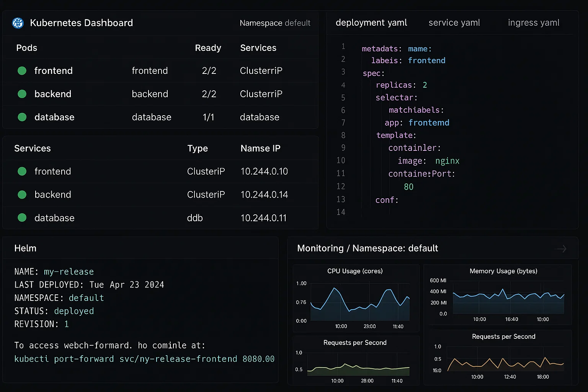Click the database pod status dot
Viewport: 588px width, 392px height.
[x=22, y=117]
